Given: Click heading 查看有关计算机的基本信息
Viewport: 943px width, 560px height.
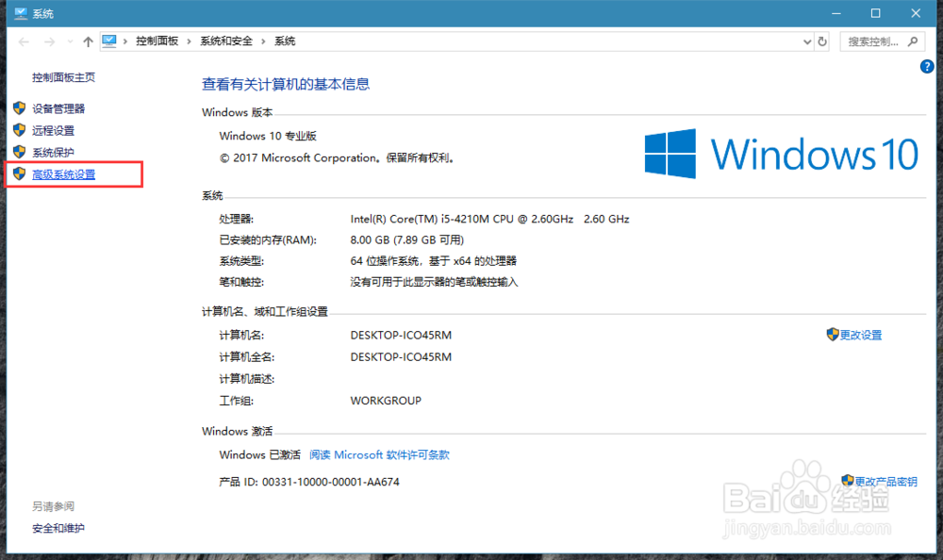Looking at the screenshot, I should point(286,84).
